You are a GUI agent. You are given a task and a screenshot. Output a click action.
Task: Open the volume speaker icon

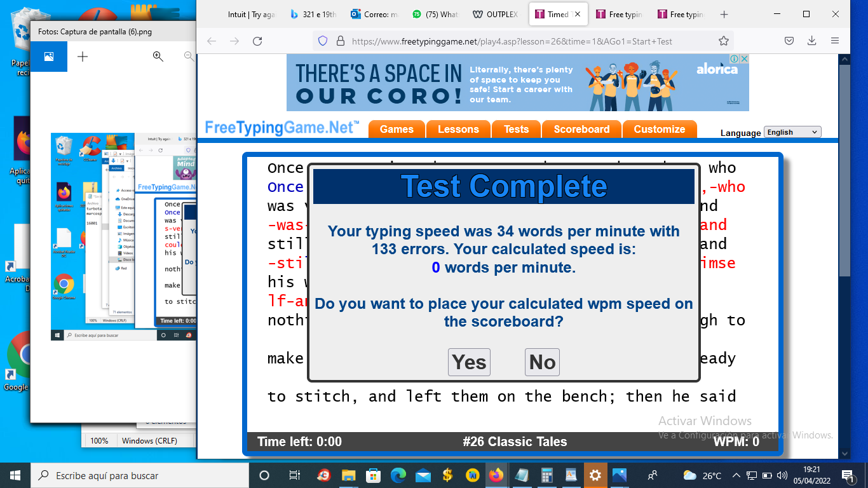pos(782,475)
